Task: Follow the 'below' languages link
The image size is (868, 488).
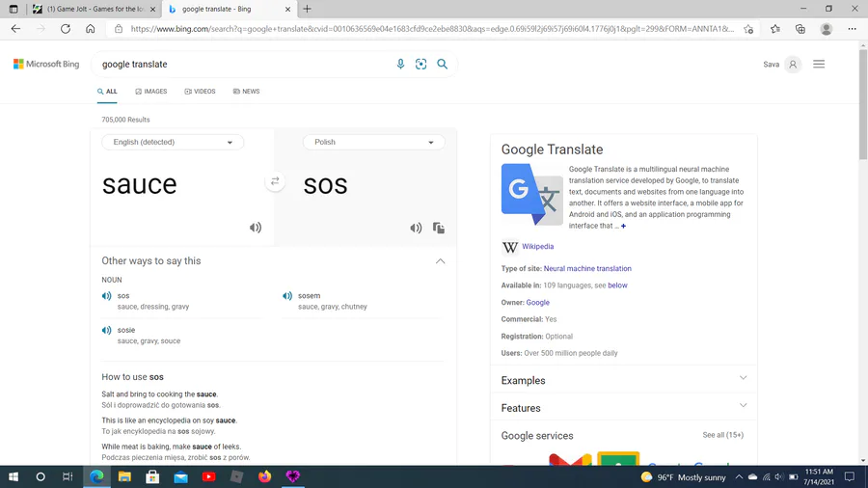Action: [x=617, y=285]
